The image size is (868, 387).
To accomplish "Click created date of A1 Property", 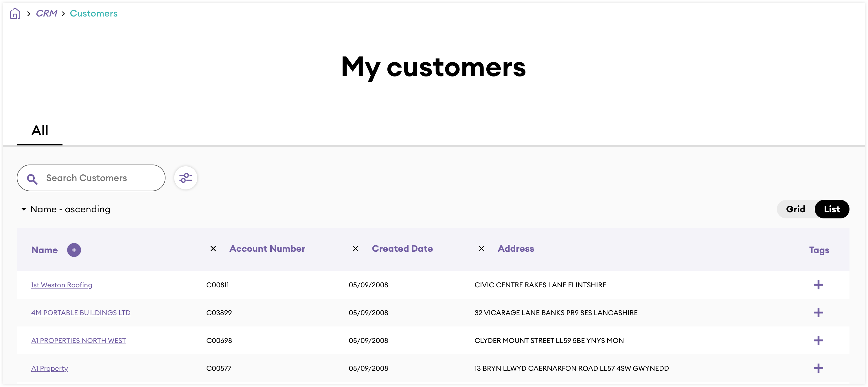I will click(368, 368).
